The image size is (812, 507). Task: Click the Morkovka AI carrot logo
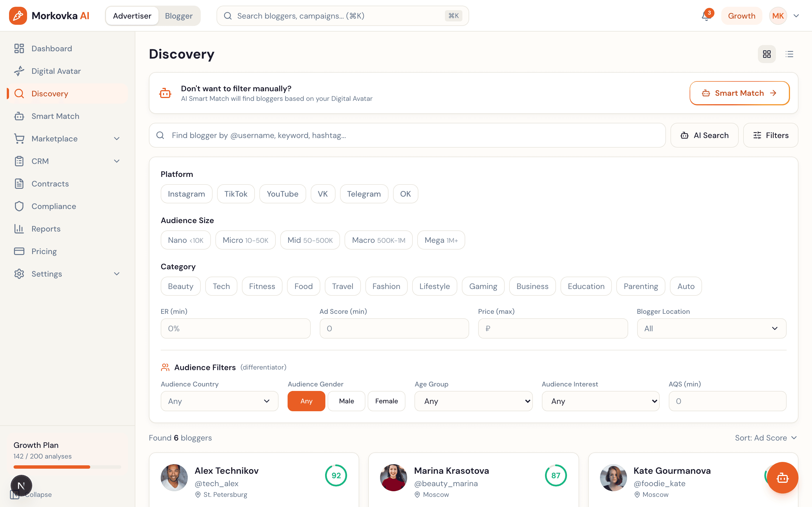[x=18, y=16]
